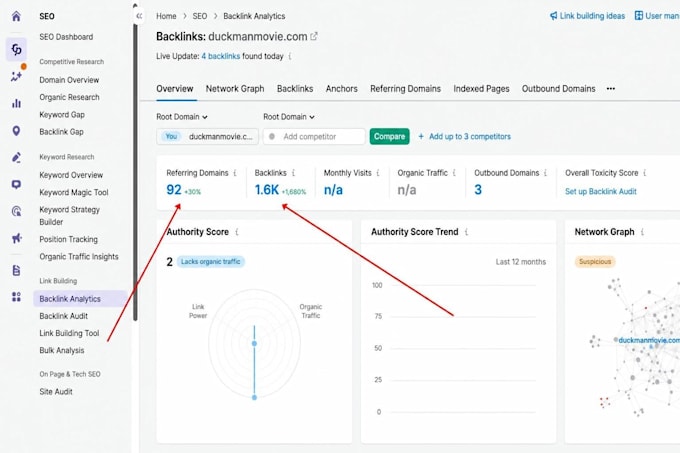This screenshot has width=680, height=453.
Task: Open Site Audit in sidebar
Action: pyautogui.click(x=56, y=391)
